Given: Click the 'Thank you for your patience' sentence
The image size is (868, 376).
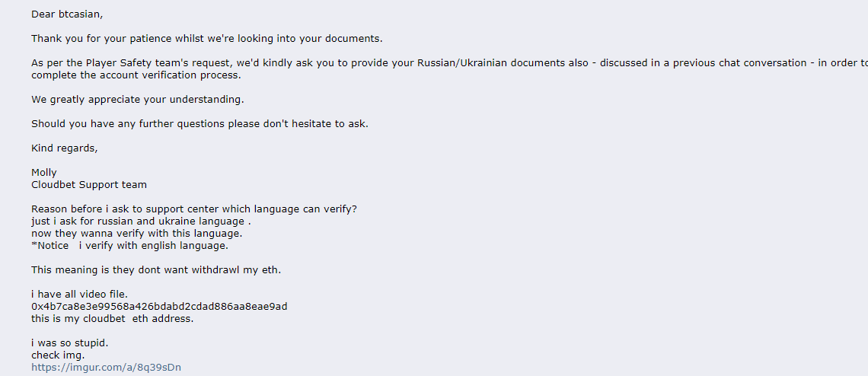Looking at the screenshot, I should coord(206,39).
